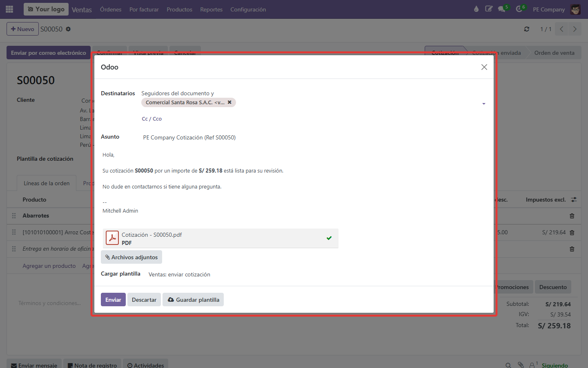The width and height of the screenshot is (588, 368).
Task: Click the Cc / Cco link
Action: pyautogui.click(x=151, y=119)
